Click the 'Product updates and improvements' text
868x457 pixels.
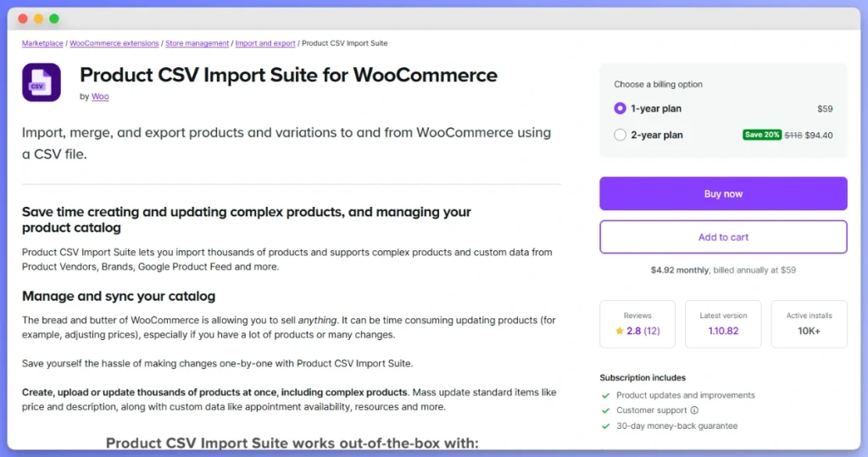pos(685,395)
